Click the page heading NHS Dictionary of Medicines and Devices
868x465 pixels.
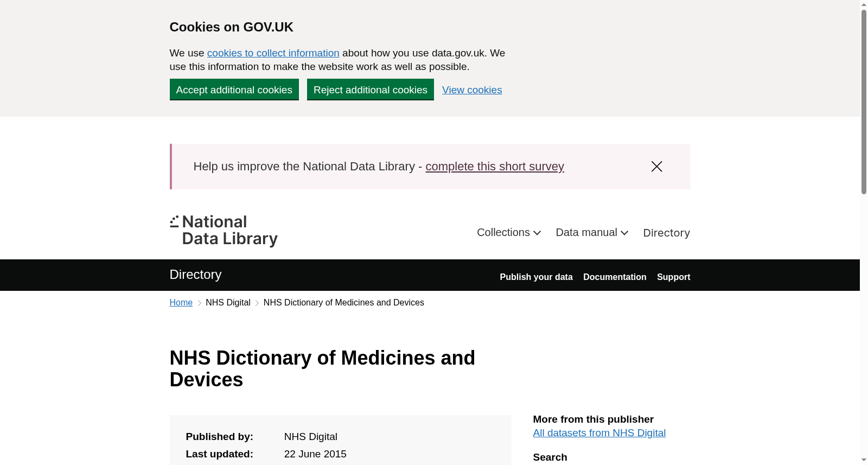tap(322, 369)
